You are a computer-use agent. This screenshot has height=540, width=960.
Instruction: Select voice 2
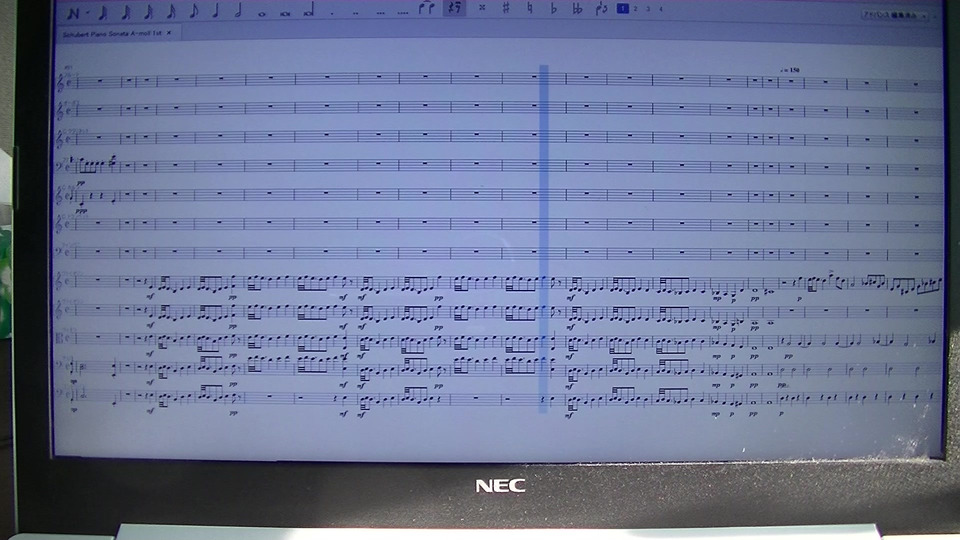point(636,9)
